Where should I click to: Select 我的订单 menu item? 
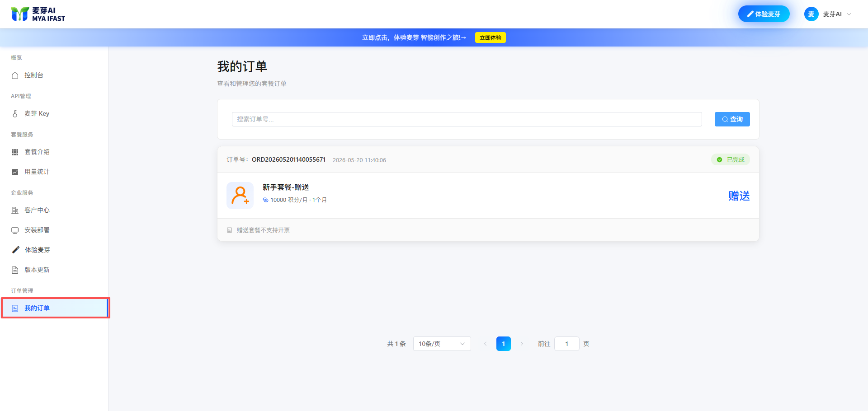point(54,308)
